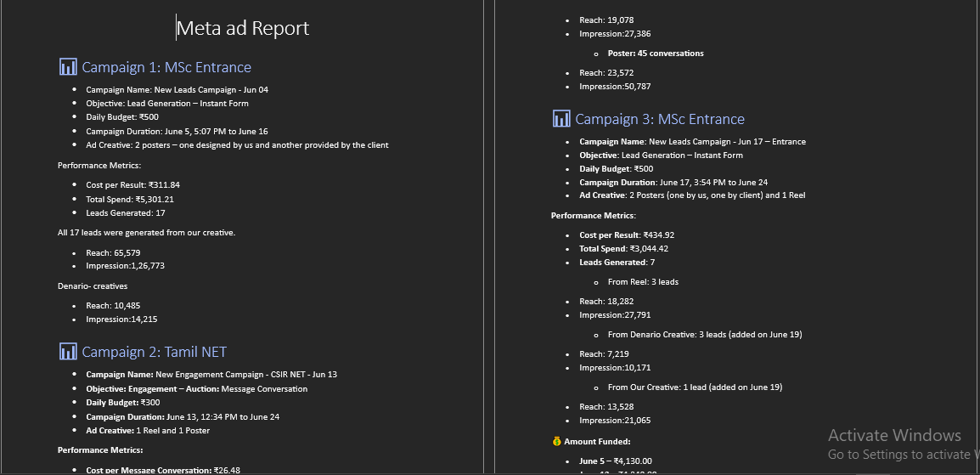Click the bar chart icon beside Campaign 1
The width and height of the screenshot is (980, 475).
(x=67, y=67)
